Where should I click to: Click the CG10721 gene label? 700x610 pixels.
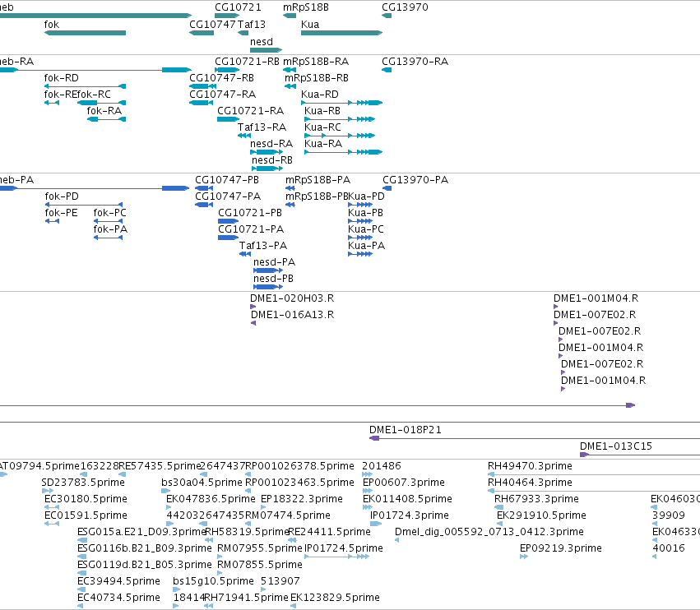point(238,7)
